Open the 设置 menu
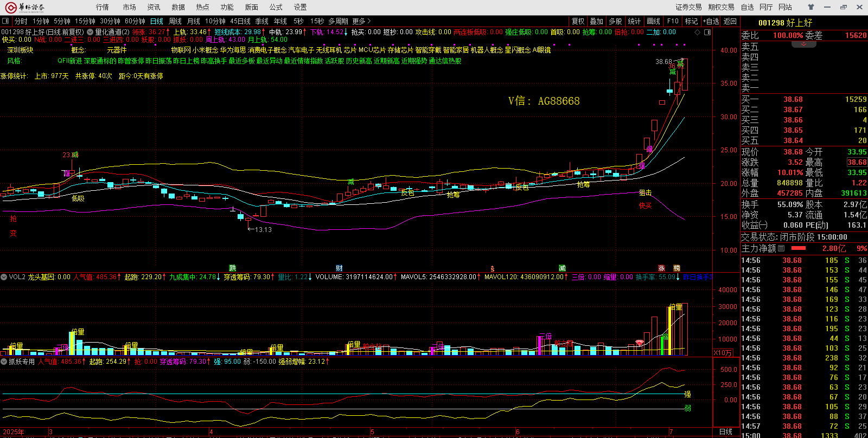 pos(300,7)
